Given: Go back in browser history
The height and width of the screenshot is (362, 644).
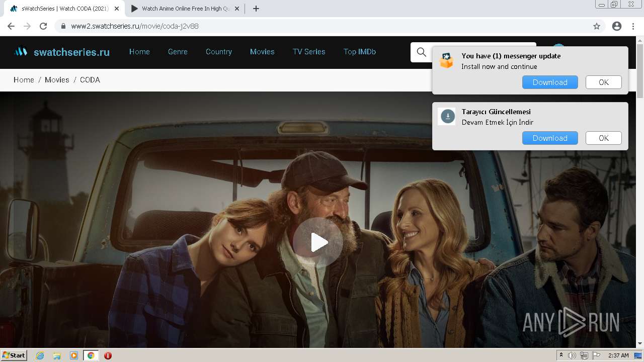Looking at the screenshot, I should pyautogui.click(x=11, y=26).
